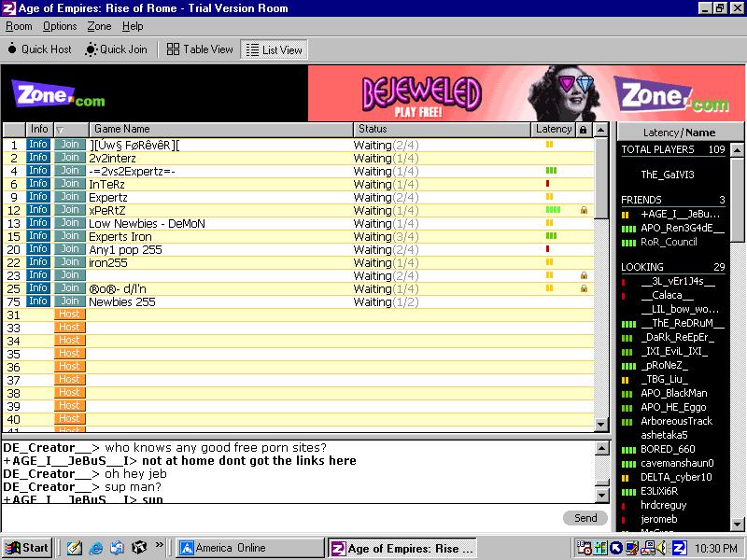Show Info for game InTeRz
747x560 pixels.
38,184
